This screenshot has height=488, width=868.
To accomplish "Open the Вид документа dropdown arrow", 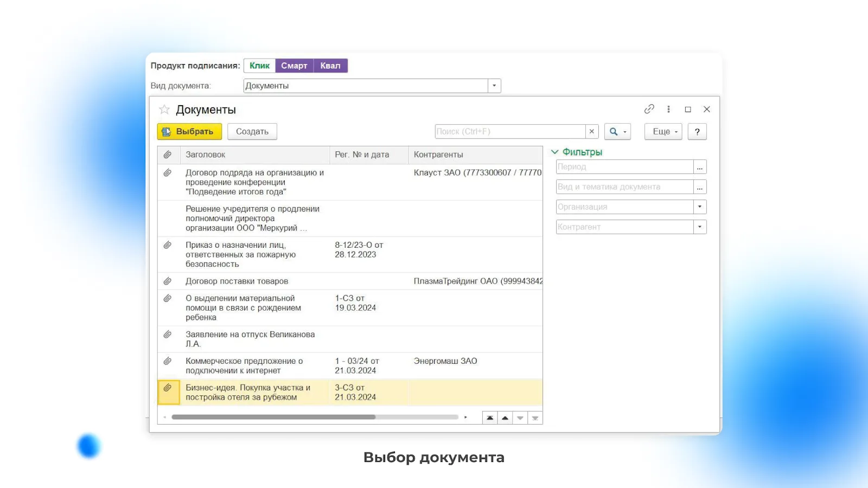I will [494, 86].
